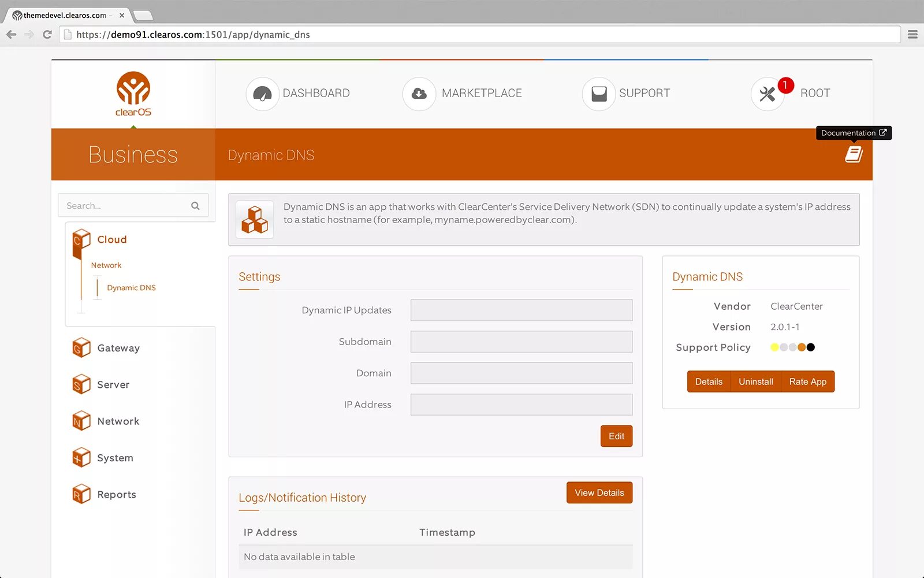Close the themedevel.clearos.com tab
Viewport: 924px width, 578px height.
[x=121, y=16]
